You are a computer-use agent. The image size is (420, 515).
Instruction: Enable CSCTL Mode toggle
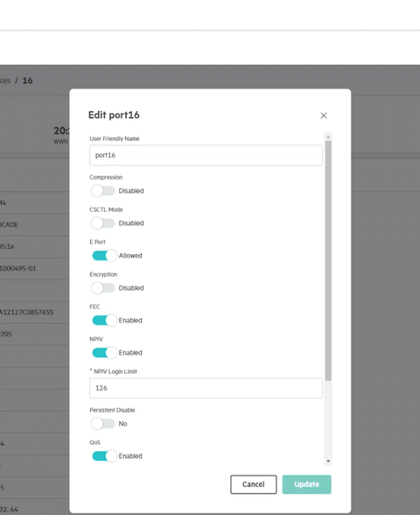[x=103, y=223]
